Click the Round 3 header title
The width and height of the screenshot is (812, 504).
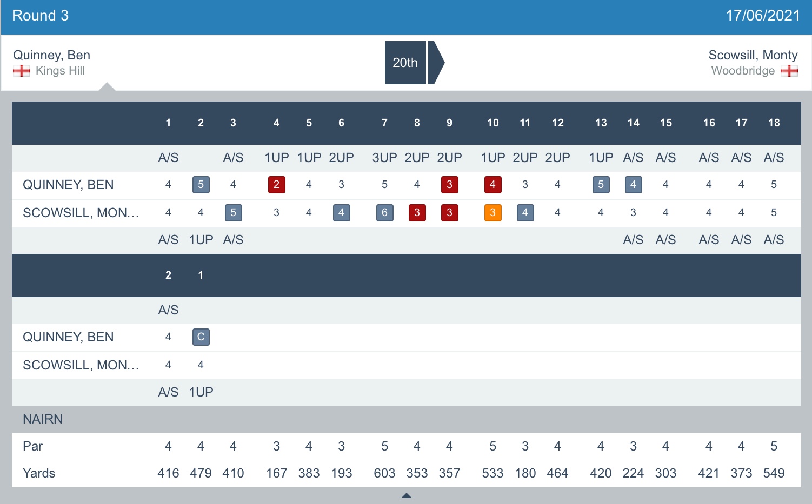point(41,16)
